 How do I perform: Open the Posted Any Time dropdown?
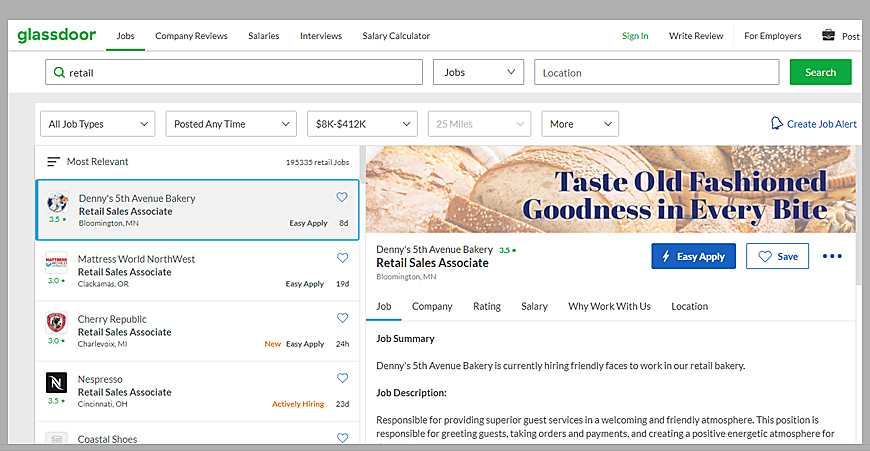(x=231, y=124)
